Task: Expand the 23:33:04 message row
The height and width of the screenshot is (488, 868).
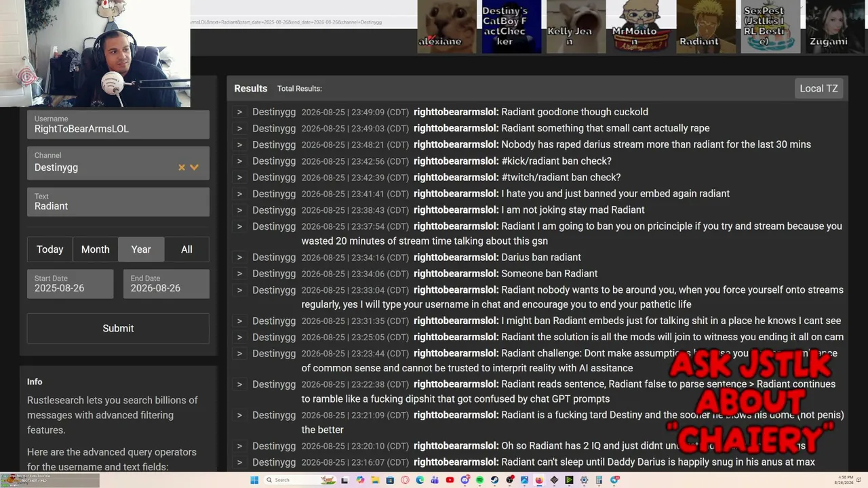Action: 239,289
